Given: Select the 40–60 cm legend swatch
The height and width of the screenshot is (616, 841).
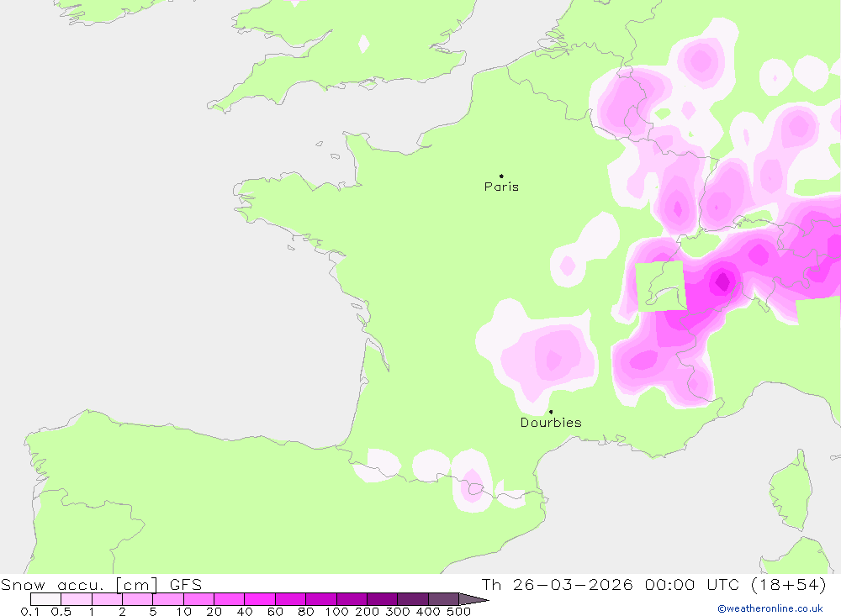Looking at the screenshot, I should click(x=260, y=599).
